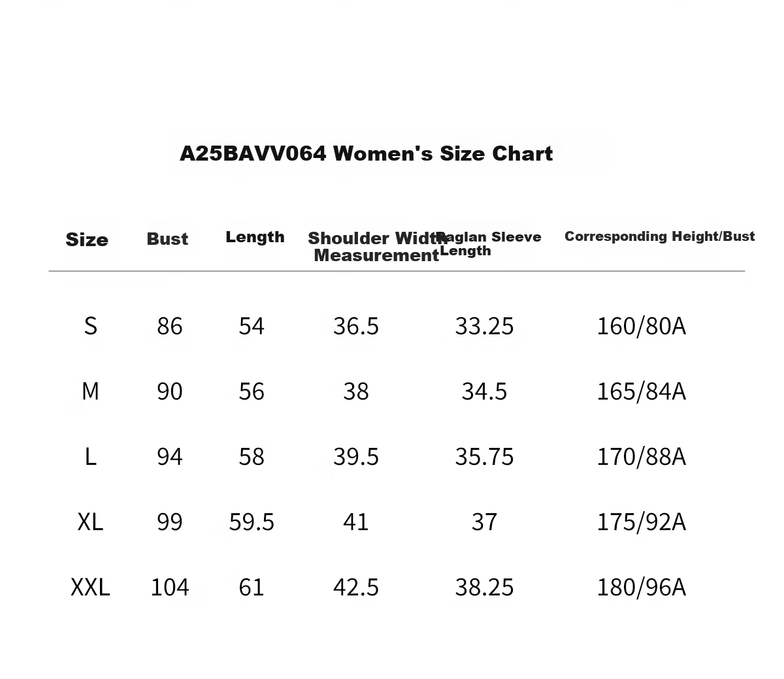Select the XXL size row label

(x=90, y=587)
